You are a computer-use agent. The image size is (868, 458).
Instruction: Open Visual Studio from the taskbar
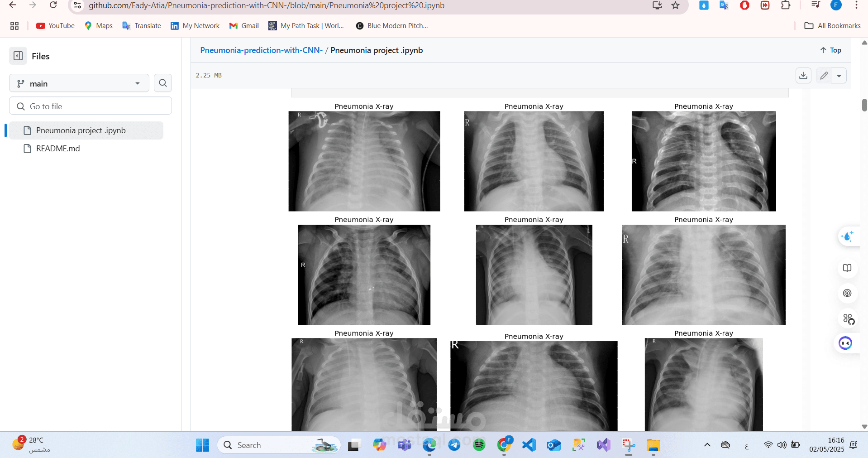[x=603, y=445]
